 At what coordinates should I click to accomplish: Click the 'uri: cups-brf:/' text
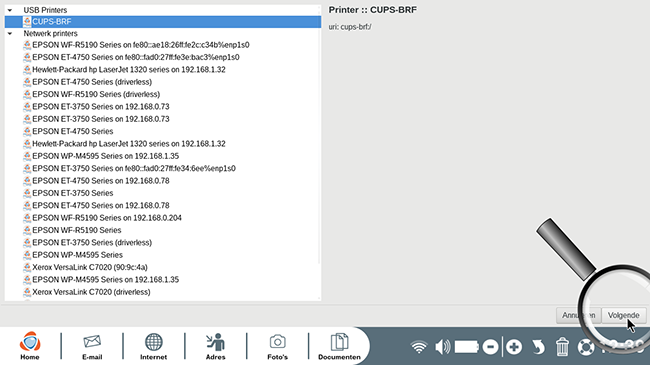click(350, 27)
